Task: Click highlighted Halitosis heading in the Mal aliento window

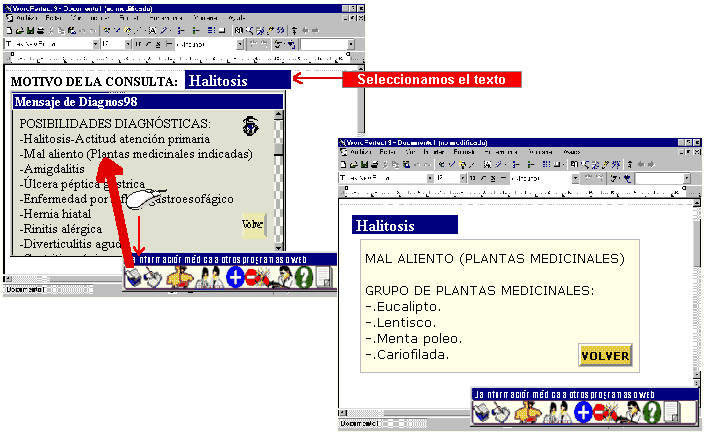Action: pyautogui.click(x=405, y=225)
